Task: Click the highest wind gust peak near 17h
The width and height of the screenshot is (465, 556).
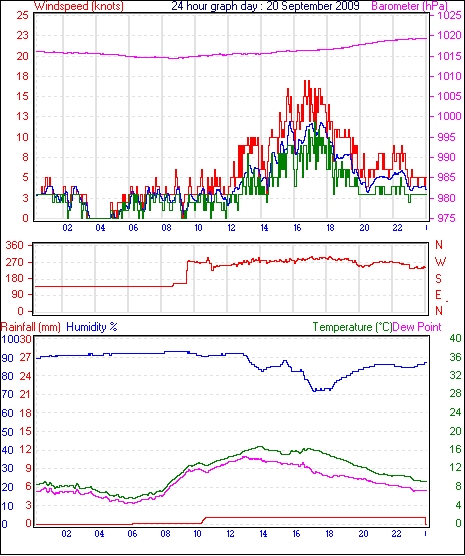Action: pos(307,81)
